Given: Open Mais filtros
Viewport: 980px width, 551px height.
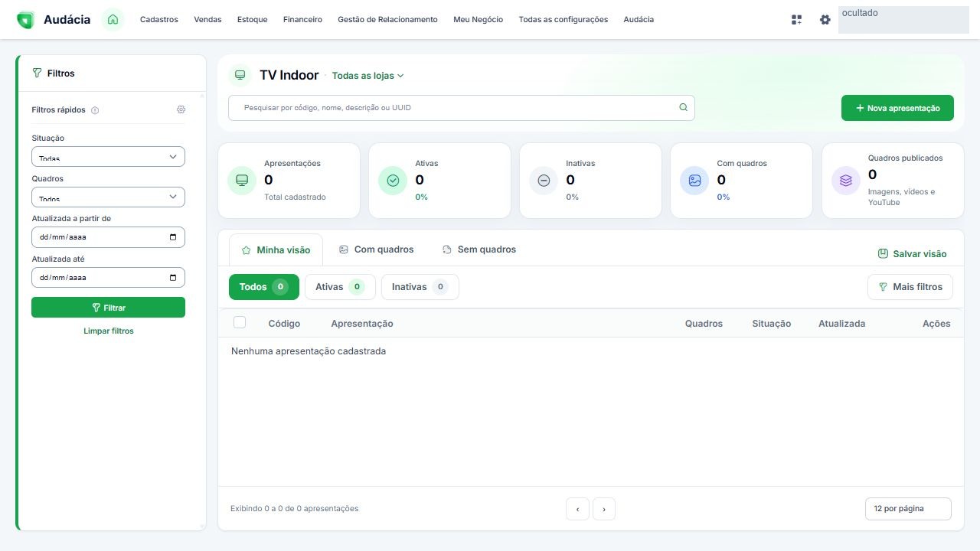Looking at the screenshot, I should click(x=910, y=287).
